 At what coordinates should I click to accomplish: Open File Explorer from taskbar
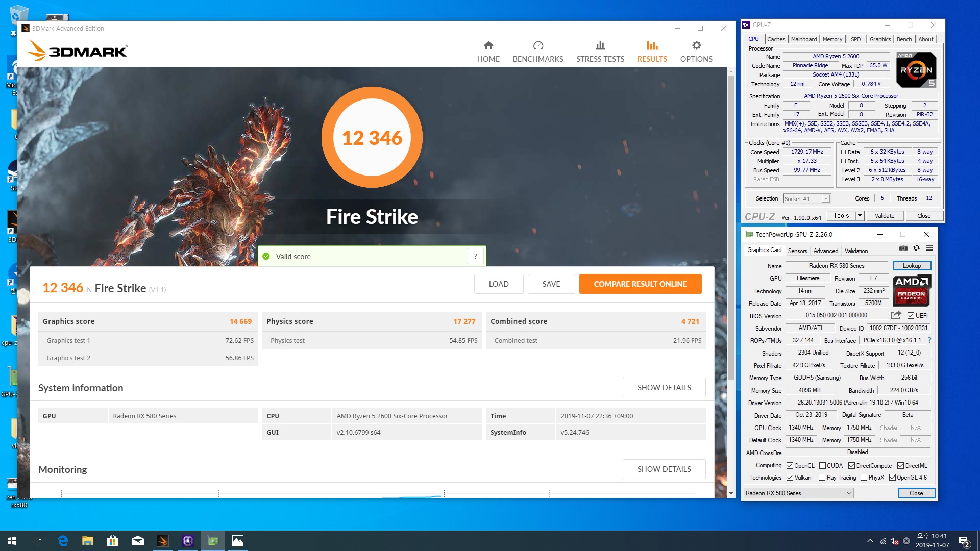point(88,541)
